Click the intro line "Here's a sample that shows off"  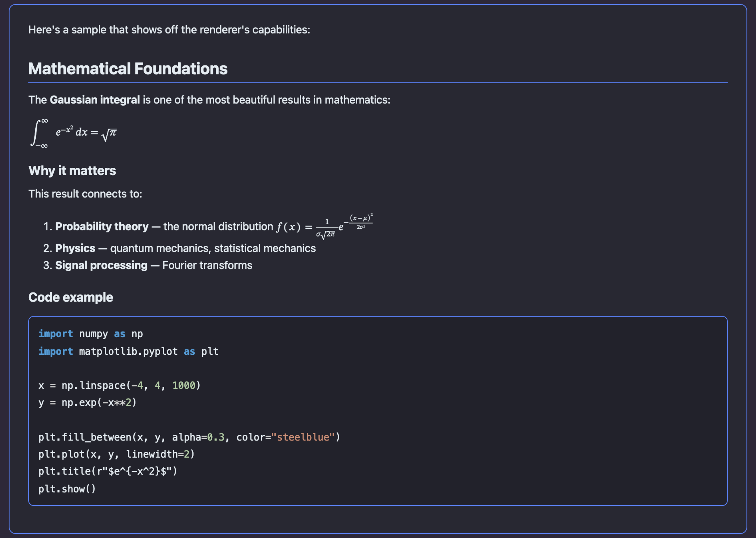point(169,30)
